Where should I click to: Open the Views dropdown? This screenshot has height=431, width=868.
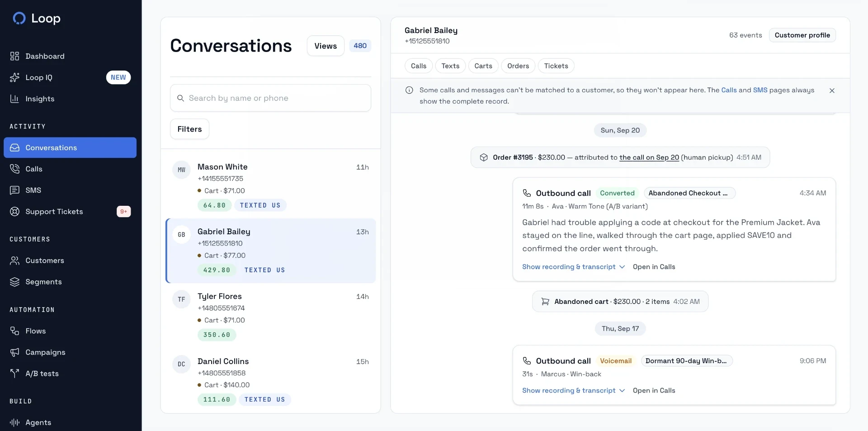tap(325, 46)
